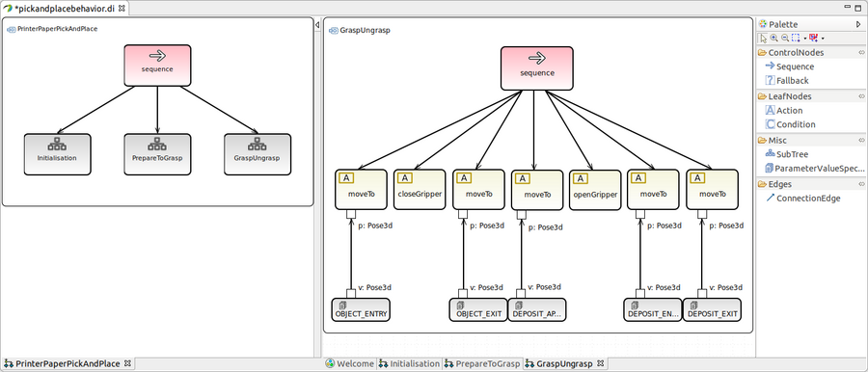Viewport: 868px width, 372px height.
Task: Select the SubTree palette tool
Action: (x=787, y=154)
